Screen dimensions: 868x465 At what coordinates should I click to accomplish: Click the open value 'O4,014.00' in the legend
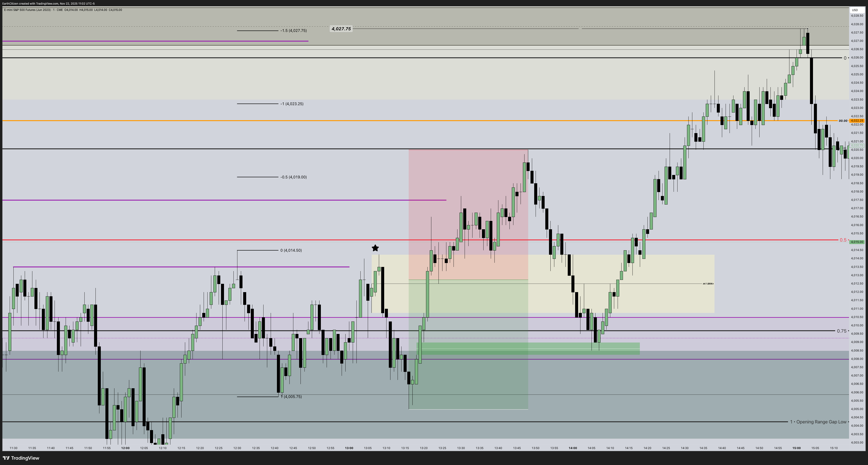(71, 10)
